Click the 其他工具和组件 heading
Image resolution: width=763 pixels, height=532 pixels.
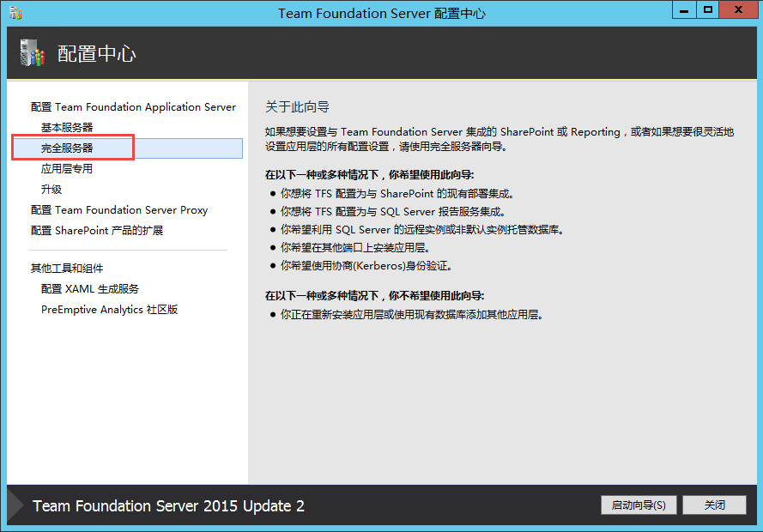(x=67, y=268)
